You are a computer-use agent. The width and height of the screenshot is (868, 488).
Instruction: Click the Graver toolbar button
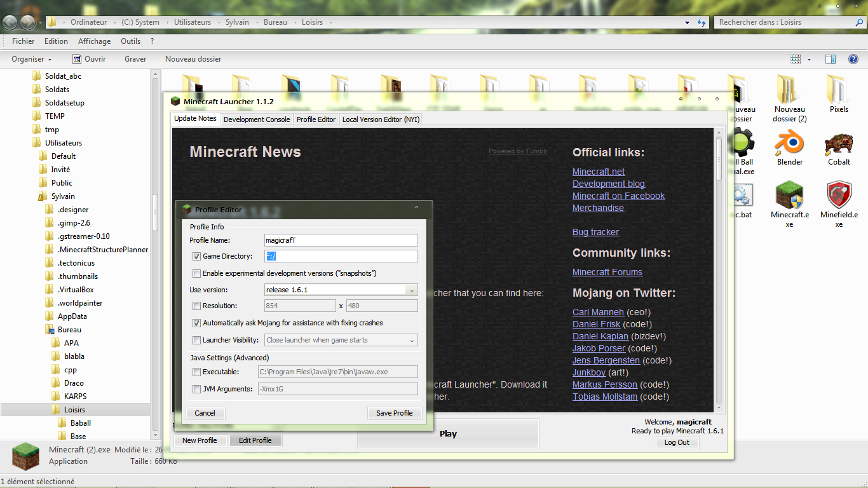tap(135, 59)
